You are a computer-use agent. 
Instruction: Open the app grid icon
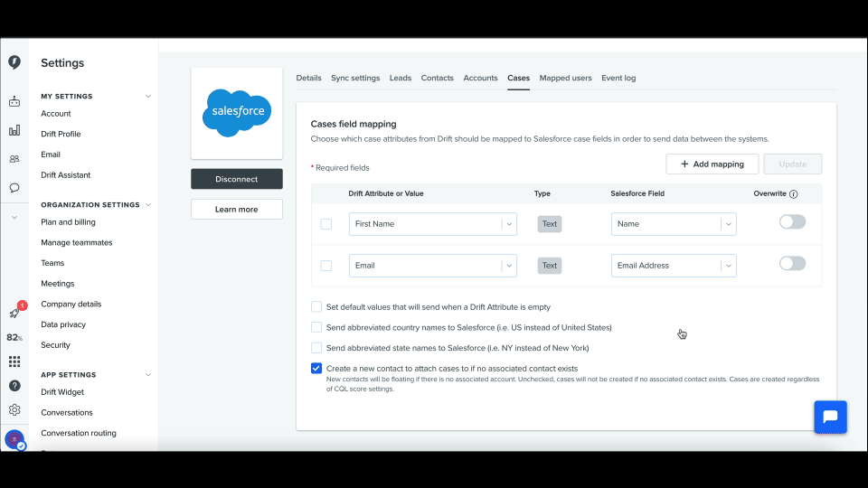click(14, 361)
